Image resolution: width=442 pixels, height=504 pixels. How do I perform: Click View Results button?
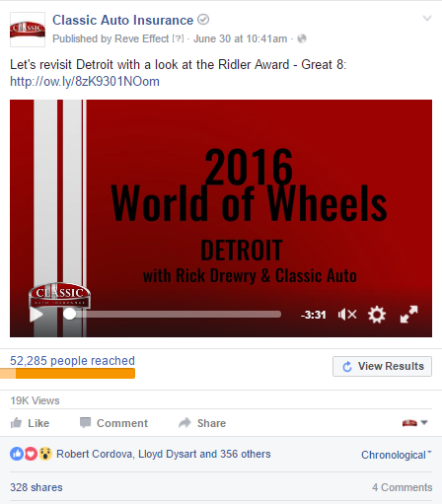point(382,366)
